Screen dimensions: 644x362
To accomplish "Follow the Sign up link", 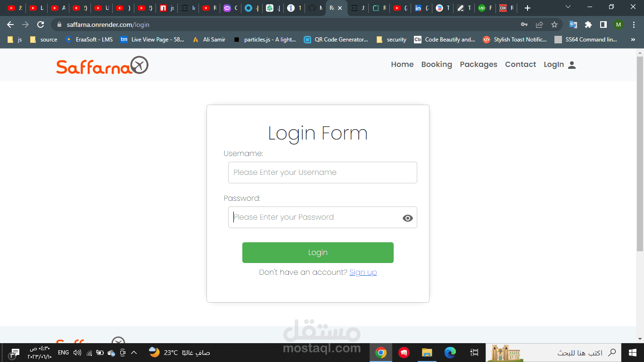I will [x=363, y=272].
